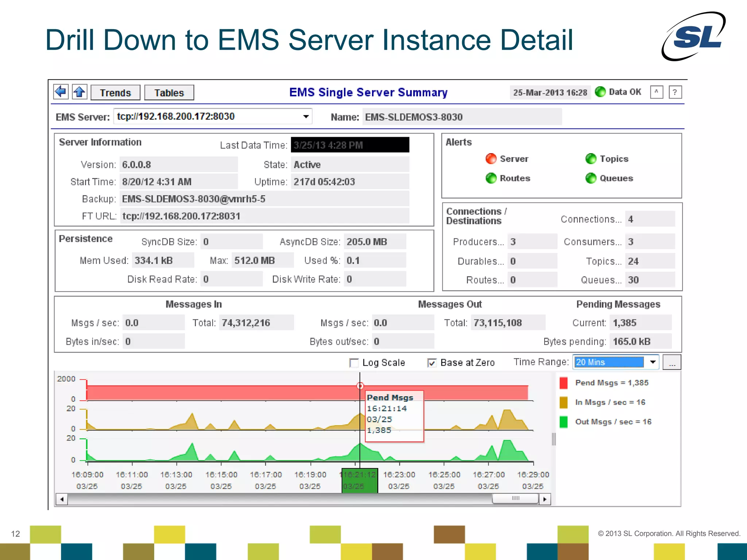Uncheck the Base at Zero checkbox

click(x=432, y=363)
